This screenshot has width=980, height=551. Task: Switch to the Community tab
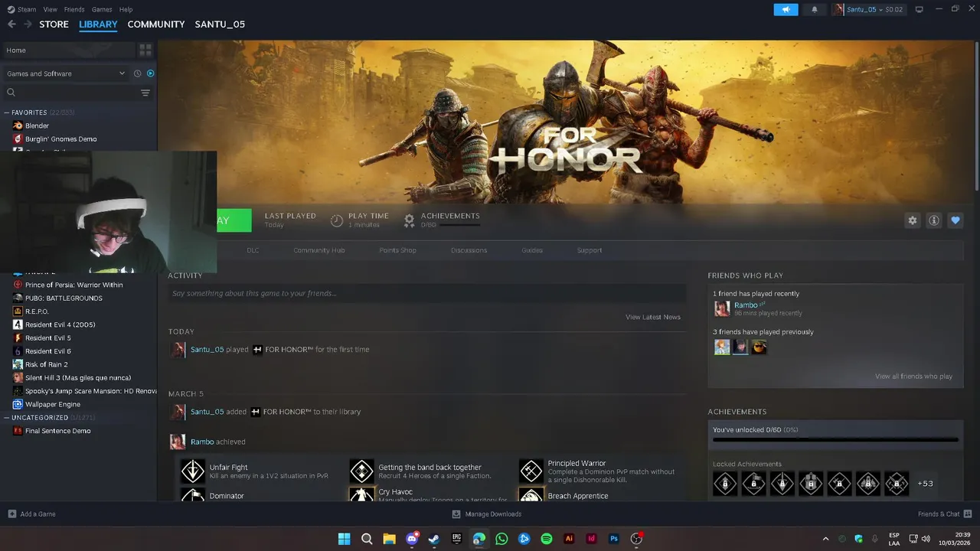click(x=156, y=24)
